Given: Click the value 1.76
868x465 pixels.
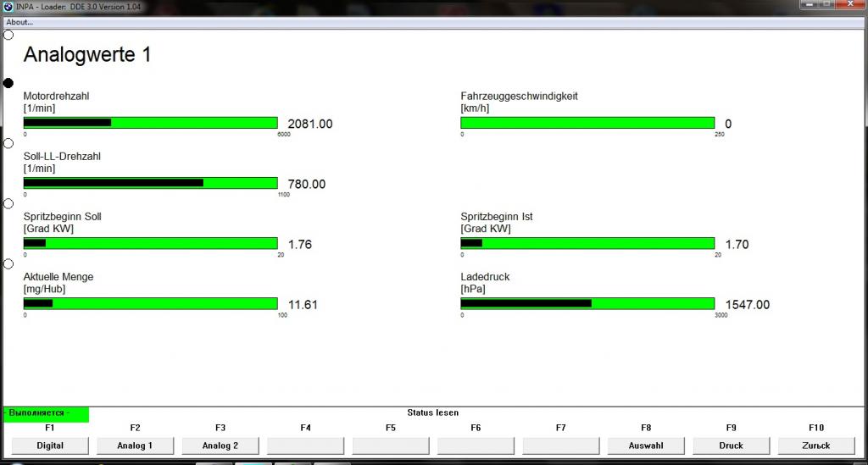Looking at the screenshot, I should 300,245.
